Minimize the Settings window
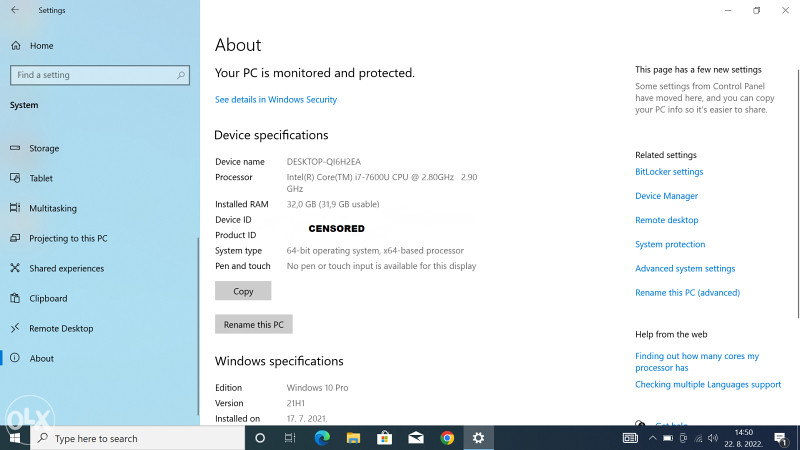This screenshot has height=450, width=800. tap(728, 10)
